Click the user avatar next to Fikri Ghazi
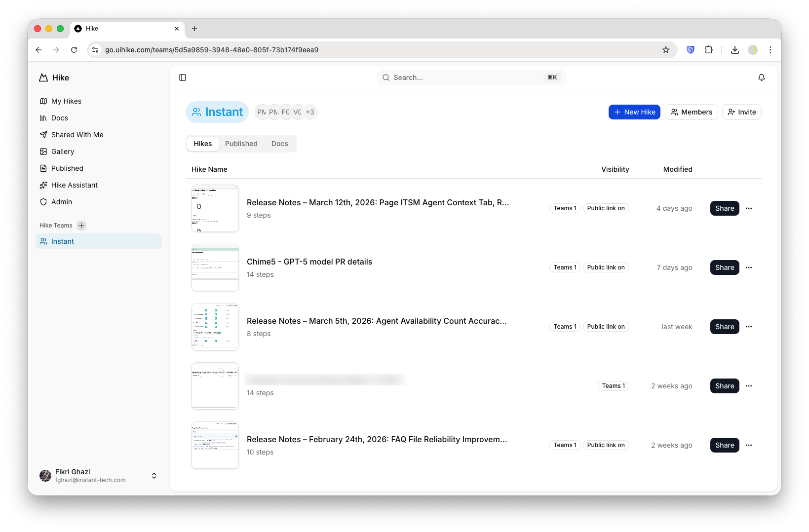 pos(45,475)
